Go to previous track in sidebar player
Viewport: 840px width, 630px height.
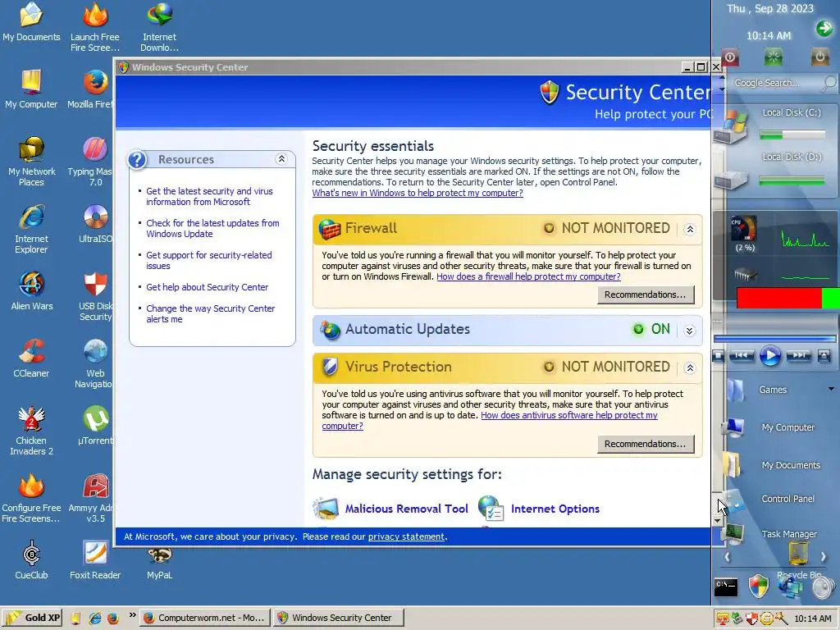[x=742, y=355]
